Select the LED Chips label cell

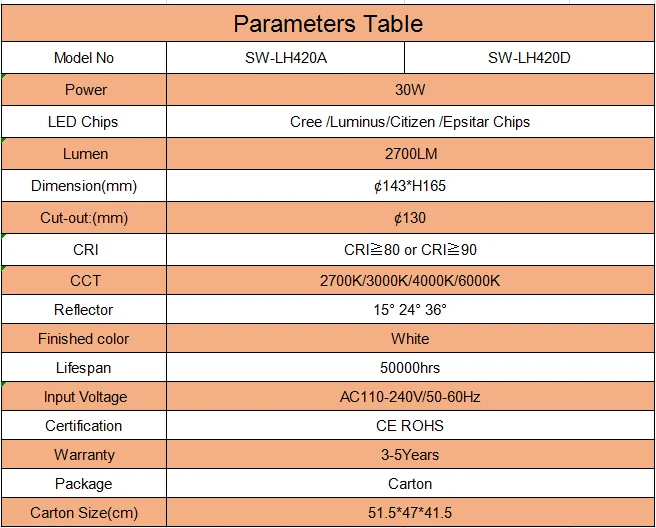[84, 122]
